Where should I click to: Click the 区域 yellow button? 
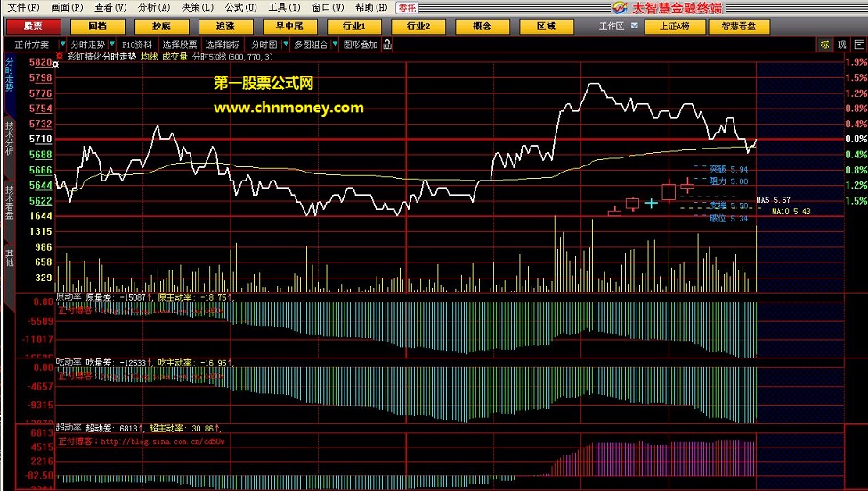[x=547, y=26]
